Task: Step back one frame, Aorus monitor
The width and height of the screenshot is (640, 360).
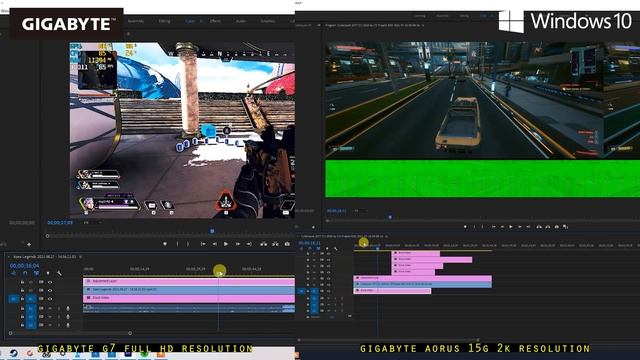Action: (502, 227)
